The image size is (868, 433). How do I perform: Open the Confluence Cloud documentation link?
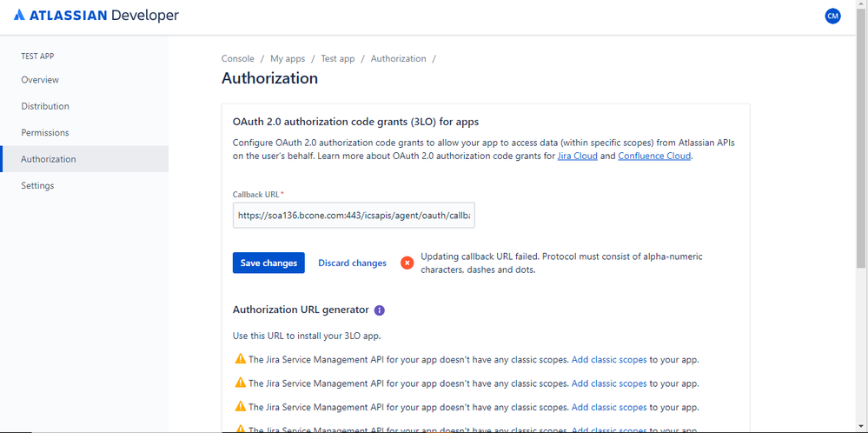pos(654,157)
